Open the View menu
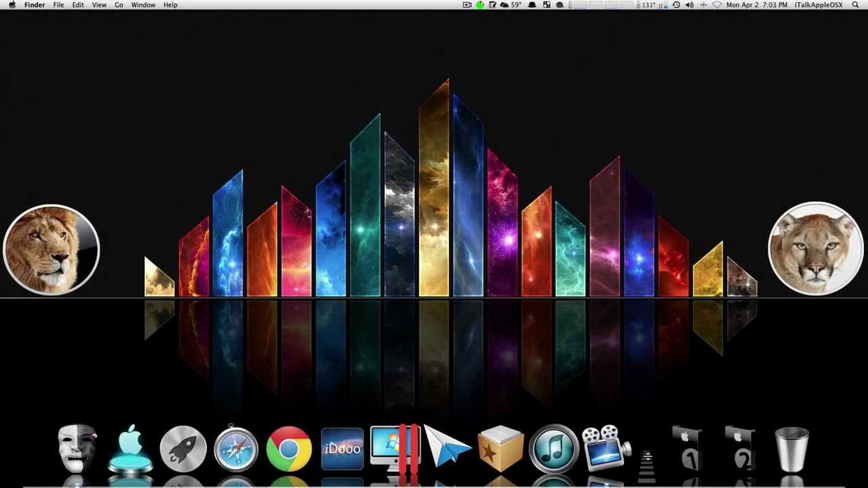868x488 pixels. click(99, 5)
